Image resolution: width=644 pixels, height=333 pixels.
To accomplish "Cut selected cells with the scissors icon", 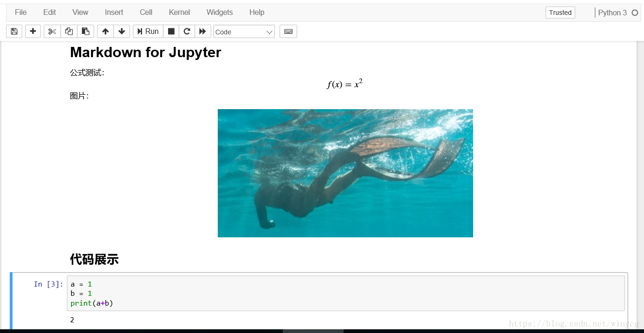I will pos(52,32).
